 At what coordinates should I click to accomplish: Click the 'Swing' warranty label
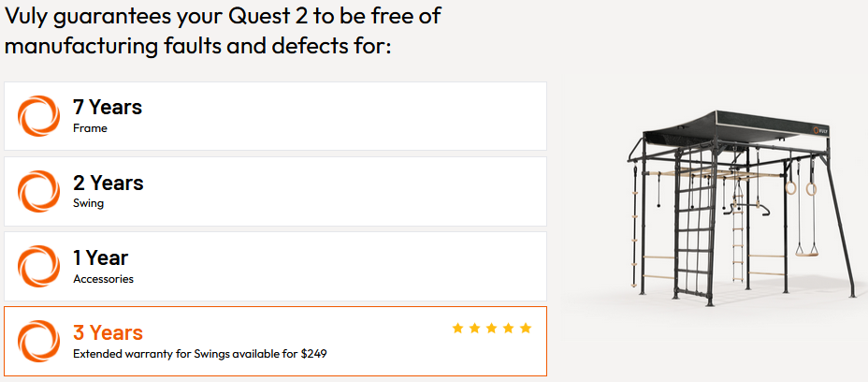tap(88, 203)
